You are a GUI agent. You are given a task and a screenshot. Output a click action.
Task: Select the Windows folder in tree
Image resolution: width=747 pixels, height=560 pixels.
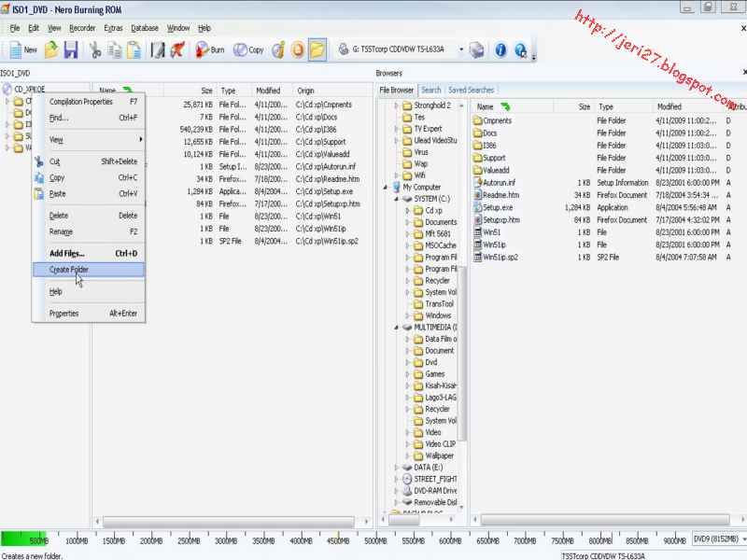[432, 315]
